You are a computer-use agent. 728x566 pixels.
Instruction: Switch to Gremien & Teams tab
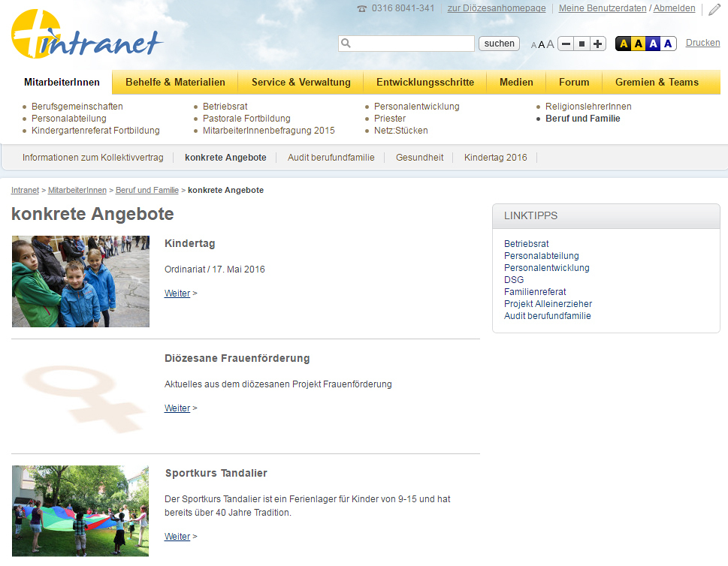click(657, 82)
